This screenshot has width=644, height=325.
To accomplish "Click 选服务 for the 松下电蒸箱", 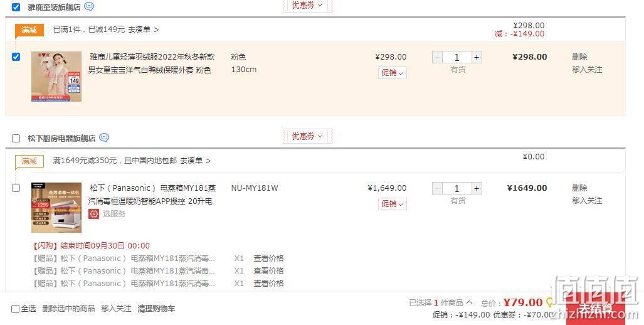I will 113,214.
